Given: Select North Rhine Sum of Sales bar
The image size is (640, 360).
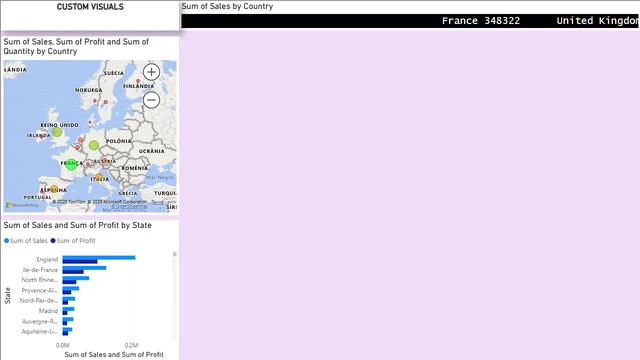Looking at the screenshot, I should [x=76, y=278].
